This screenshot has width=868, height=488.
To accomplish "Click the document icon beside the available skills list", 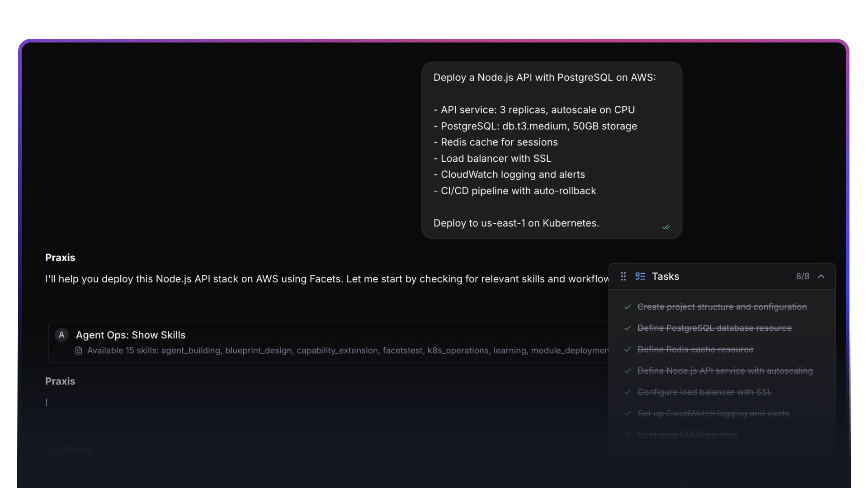I will [79, 351].
